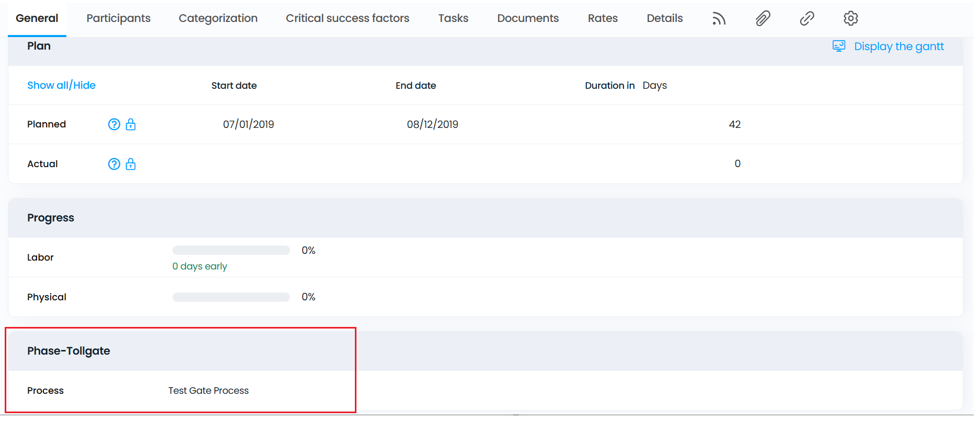Open the RSS feed icon tab
The image size is (980, 422).
tap(719, 19)
